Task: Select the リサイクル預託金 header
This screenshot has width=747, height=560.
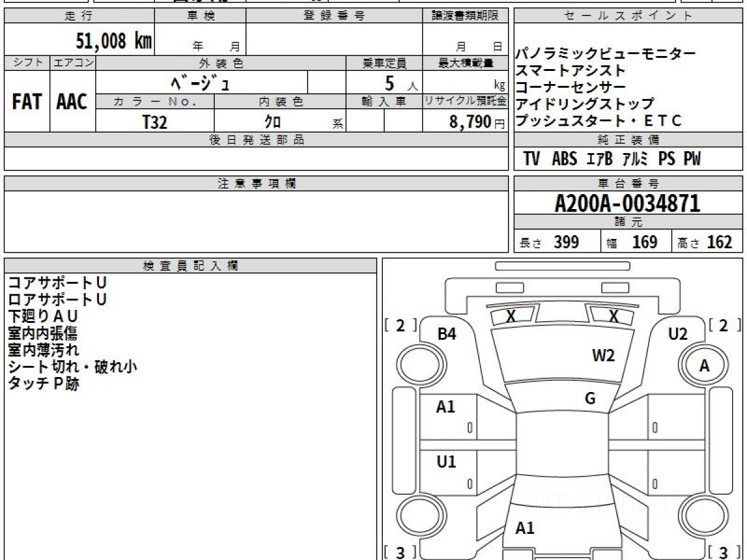Action: [x=466, y=101]
